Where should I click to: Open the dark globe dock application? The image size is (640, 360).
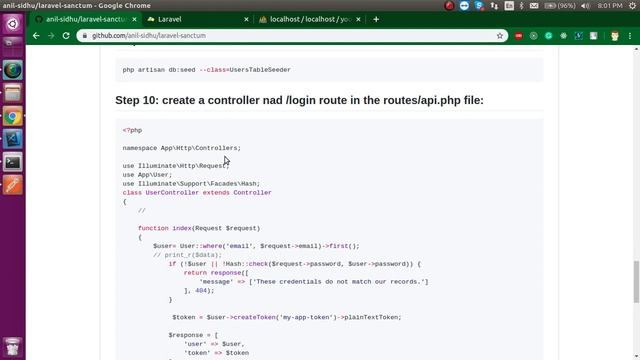point(12,70)
